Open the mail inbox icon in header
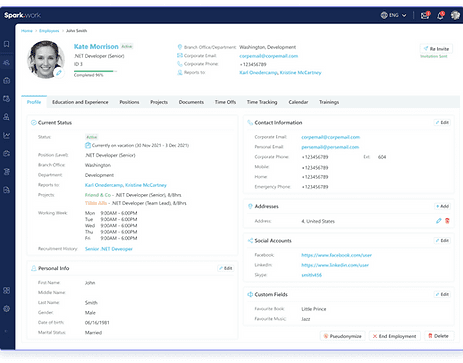The image size is (463, 363). point(425,15)
